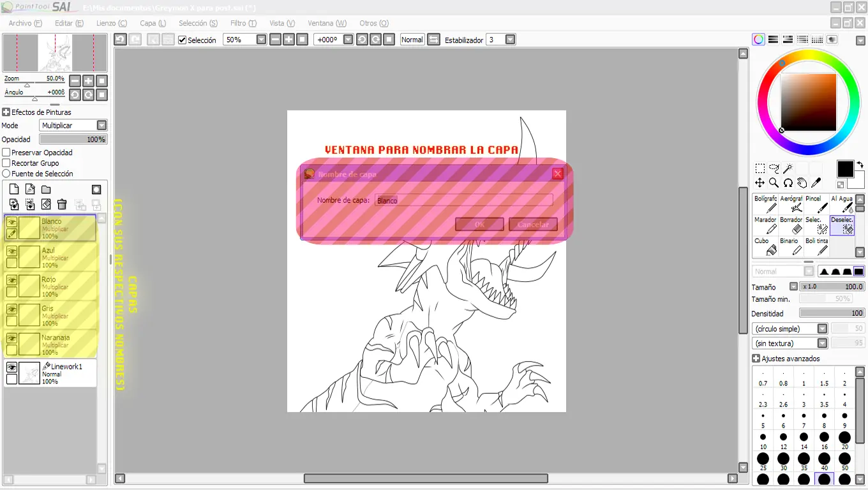
Task: Create a new linework layer
Action: (30, 189)
